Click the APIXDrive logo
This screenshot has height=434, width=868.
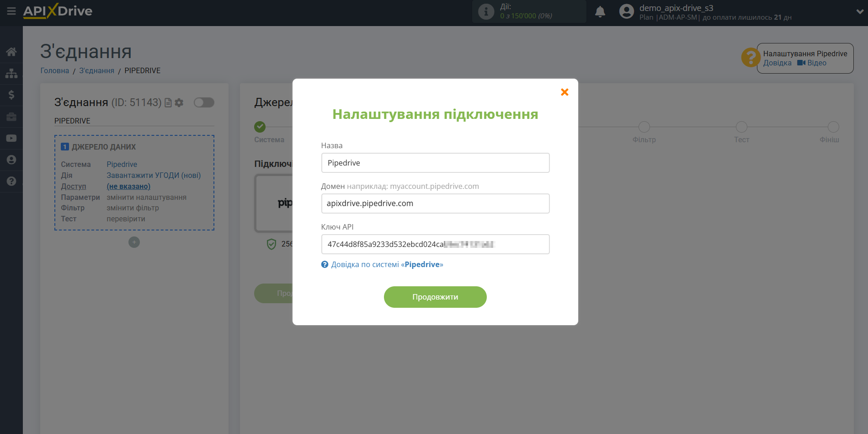(x=58, y=11)
